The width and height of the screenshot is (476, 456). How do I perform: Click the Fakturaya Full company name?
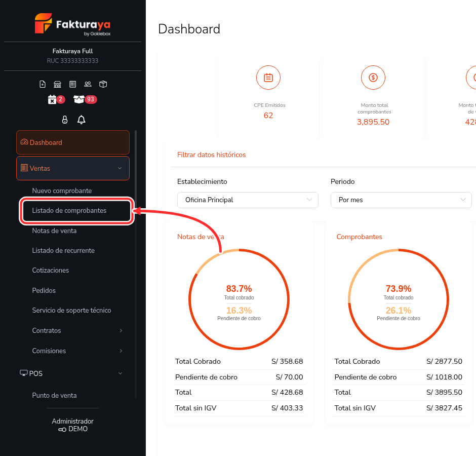(72, 51)
